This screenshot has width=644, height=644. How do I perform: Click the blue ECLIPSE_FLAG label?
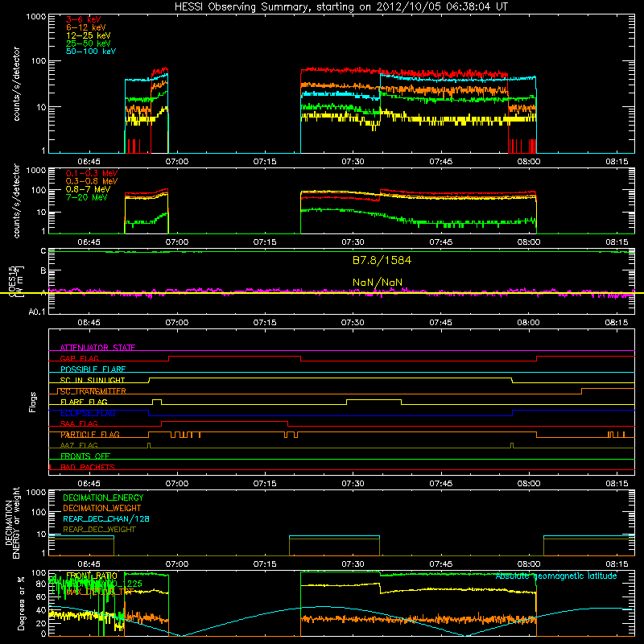point(88,413)
